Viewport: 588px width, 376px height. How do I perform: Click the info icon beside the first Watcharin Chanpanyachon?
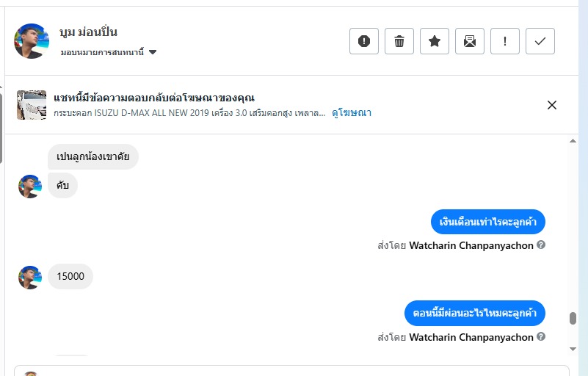pos(541,245)
